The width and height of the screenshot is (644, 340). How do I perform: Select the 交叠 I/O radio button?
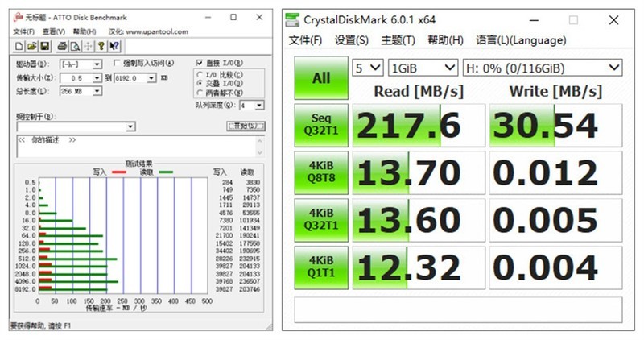(200, 84)
